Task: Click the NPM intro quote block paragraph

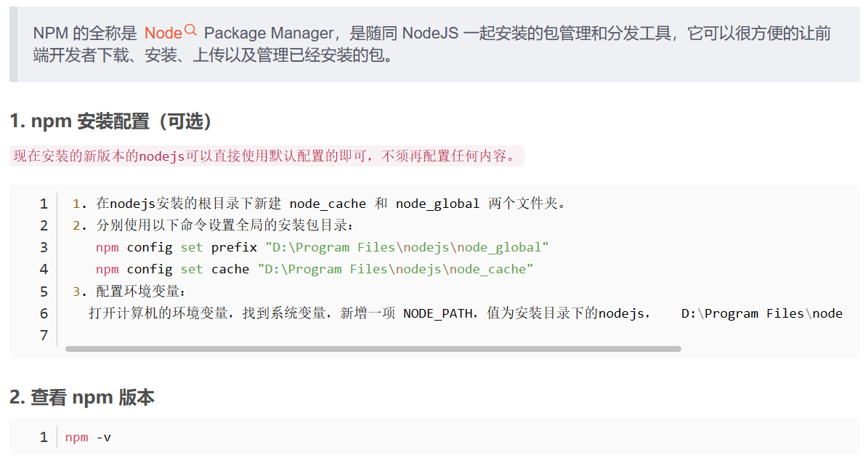Action: coord(433,44)
